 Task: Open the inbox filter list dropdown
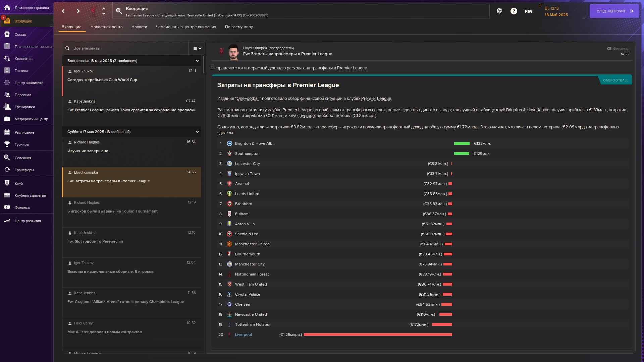pos(197,48)
